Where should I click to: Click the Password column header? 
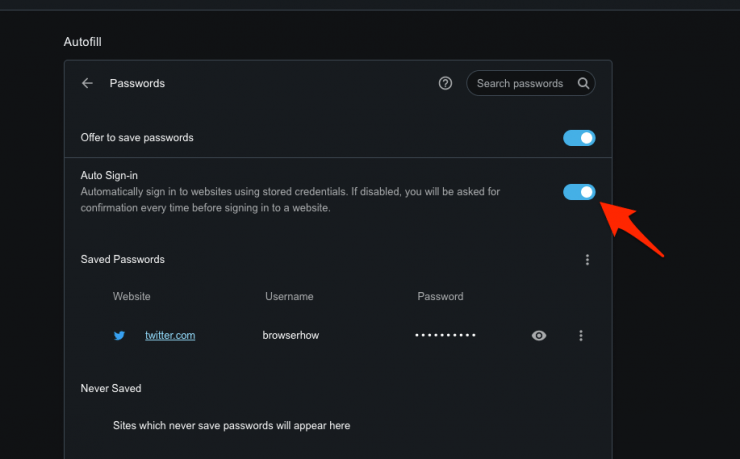440,296
